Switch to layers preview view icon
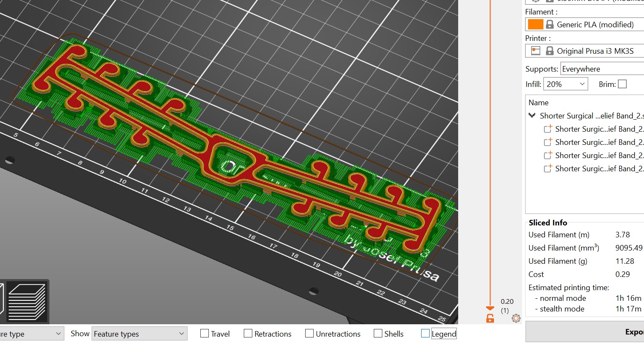 [26, 301]
